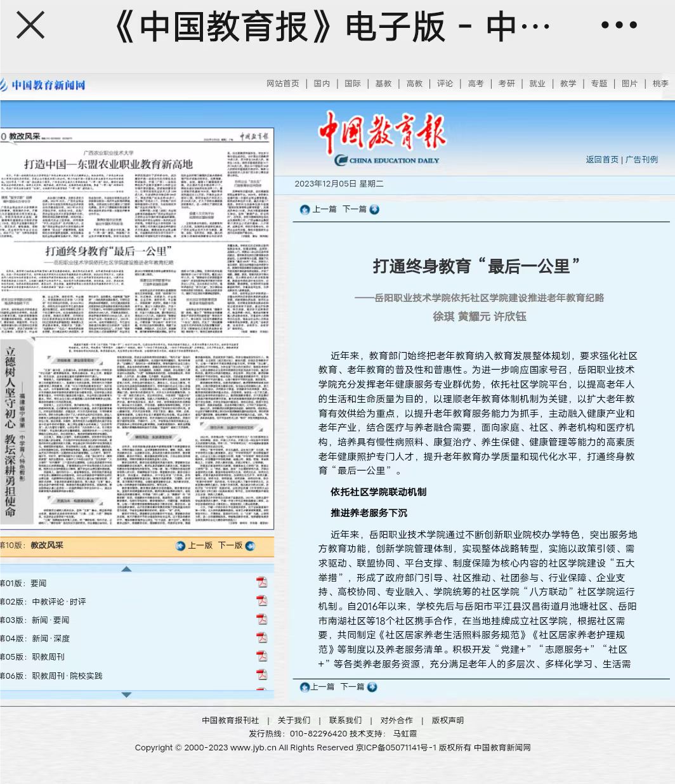Screen dimensions: 675x784
Task: Click the 中国教育报 masthead logo
Action: tap(381, 138)
